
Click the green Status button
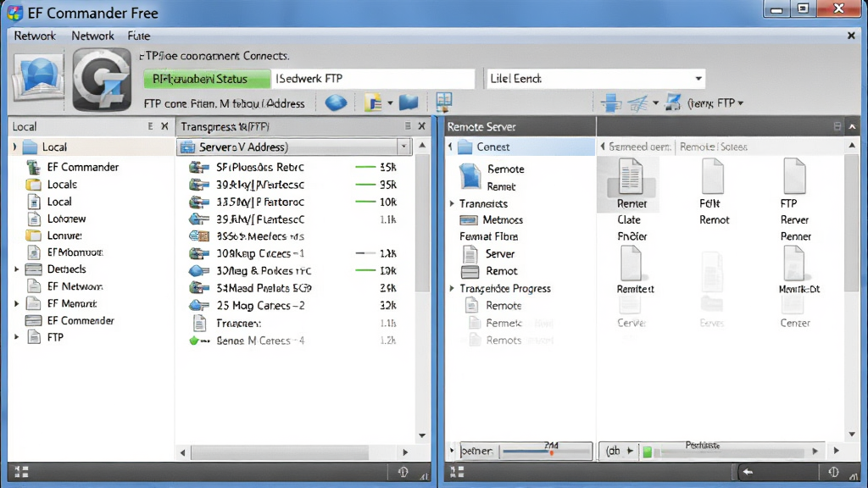(207, 79)
